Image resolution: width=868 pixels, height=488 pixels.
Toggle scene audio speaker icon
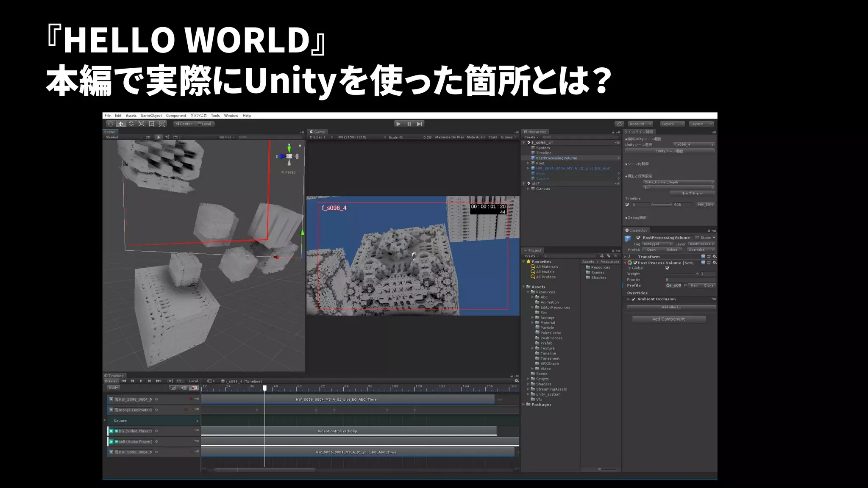coord(167,137)
